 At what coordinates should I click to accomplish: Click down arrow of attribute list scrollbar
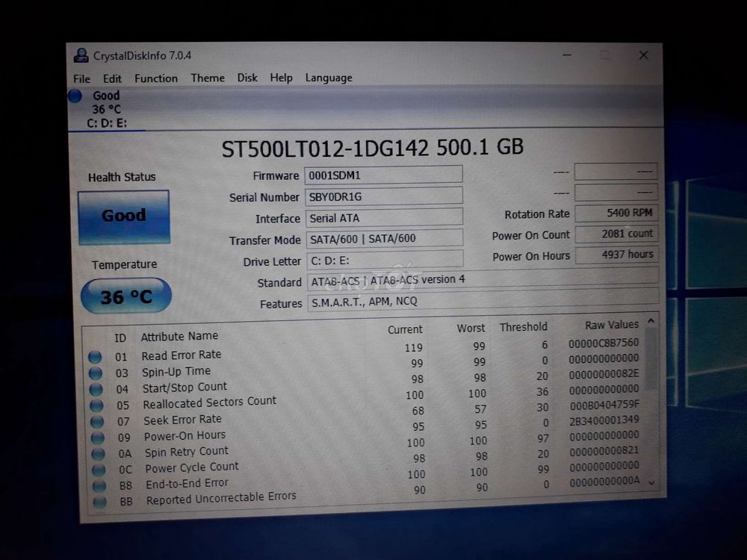tap(651, 483)
